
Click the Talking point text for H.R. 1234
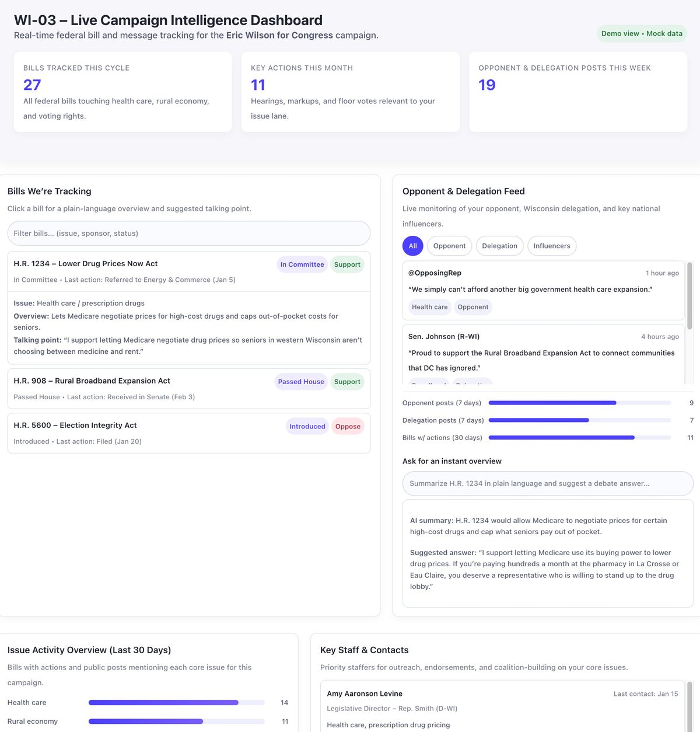pos(188,346)
